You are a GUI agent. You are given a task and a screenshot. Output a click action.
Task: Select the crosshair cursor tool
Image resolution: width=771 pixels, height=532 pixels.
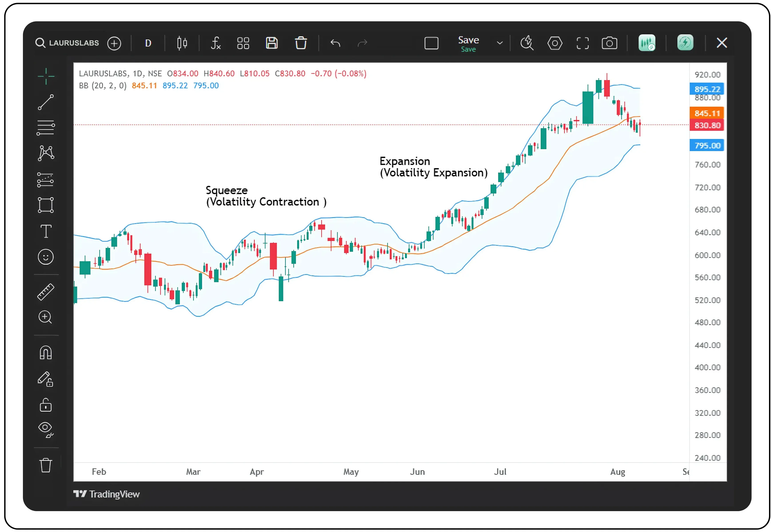point(46,76)
